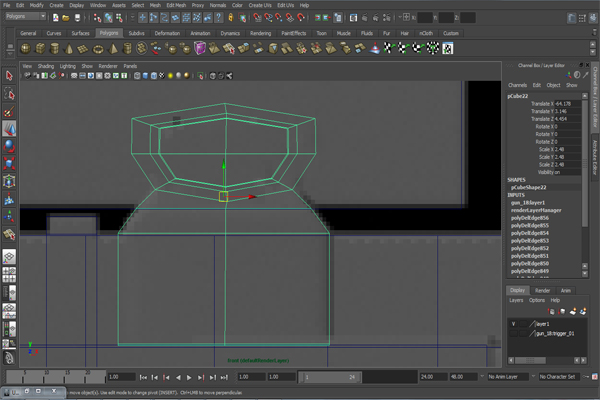The image size is (600, 400).
Task: Open the Channels menu in Channel Box
Action: pos(517,85)
